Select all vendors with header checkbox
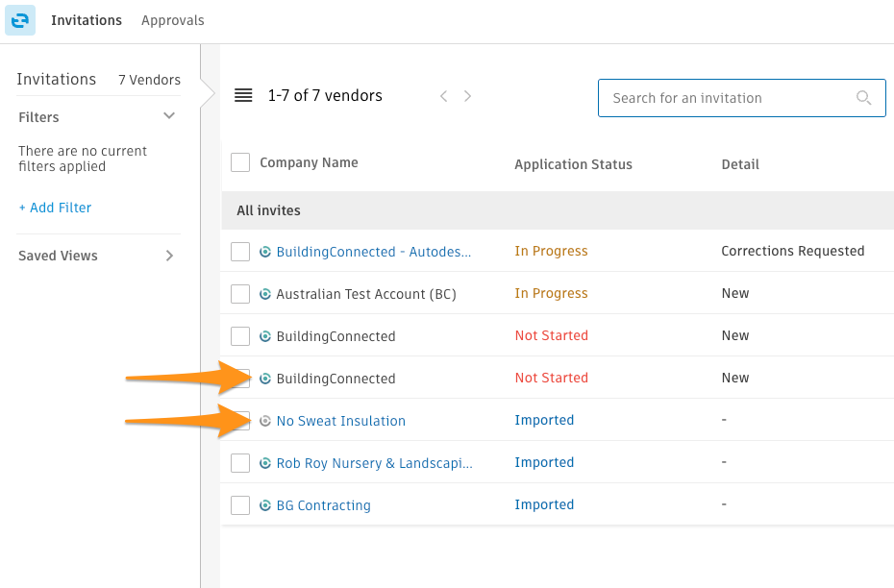894x588 pixels. 240,163
